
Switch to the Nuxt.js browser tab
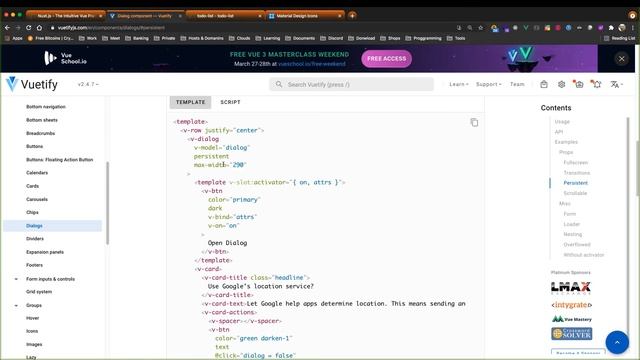[65, 16]
